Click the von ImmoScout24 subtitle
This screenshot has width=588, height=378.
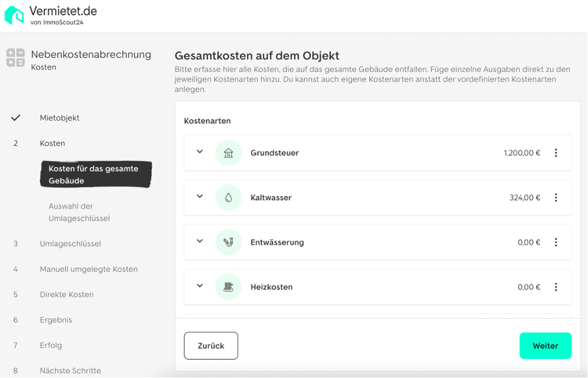[x=57, y=23]
